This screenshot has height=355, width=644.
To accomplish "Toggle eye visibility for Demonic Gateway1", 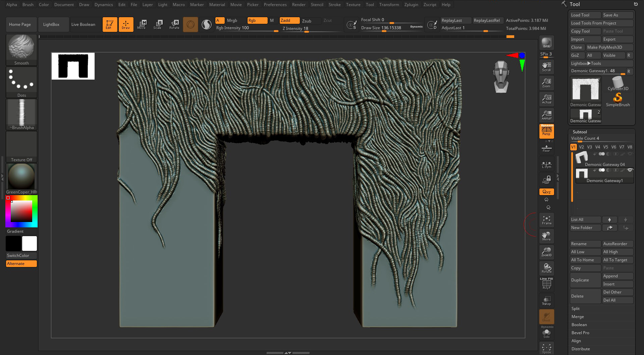I will click(x=630, y=170).
